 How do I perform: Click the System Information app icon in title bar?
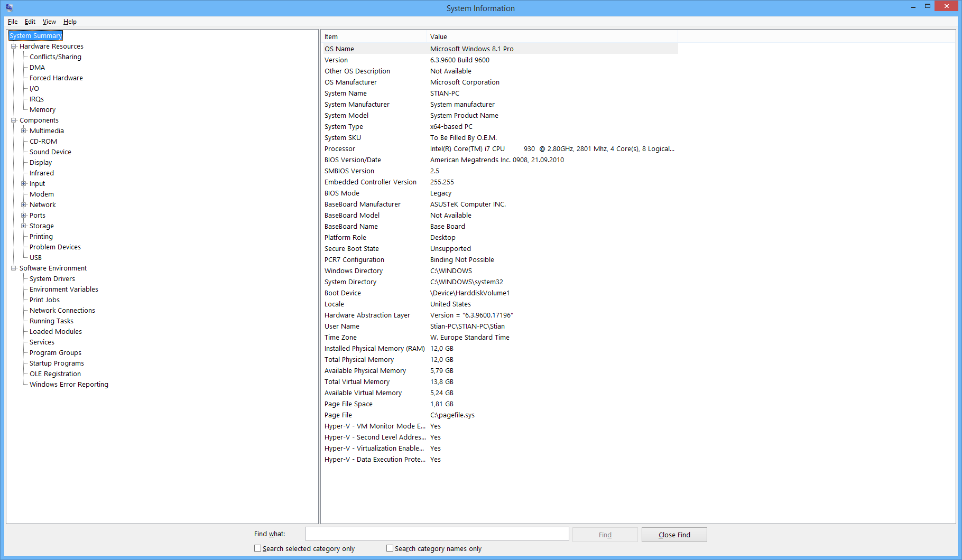point(9,7)
